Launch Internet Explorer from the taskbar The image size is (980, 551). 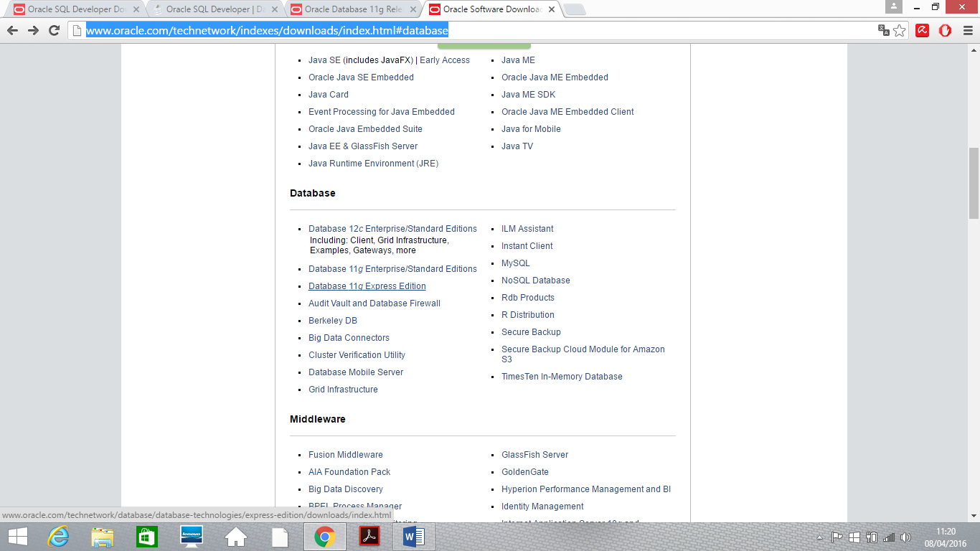[x=58, y=537]
